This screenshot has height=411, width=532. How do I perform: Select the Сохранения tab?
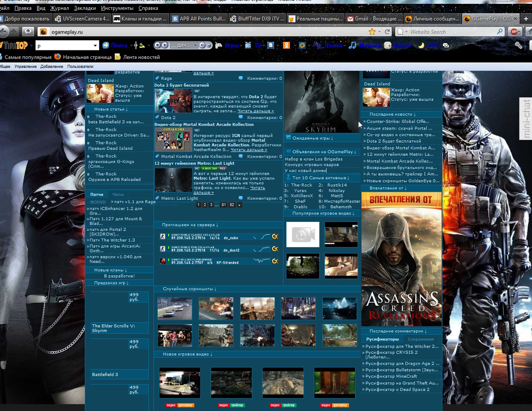point(420,339)
